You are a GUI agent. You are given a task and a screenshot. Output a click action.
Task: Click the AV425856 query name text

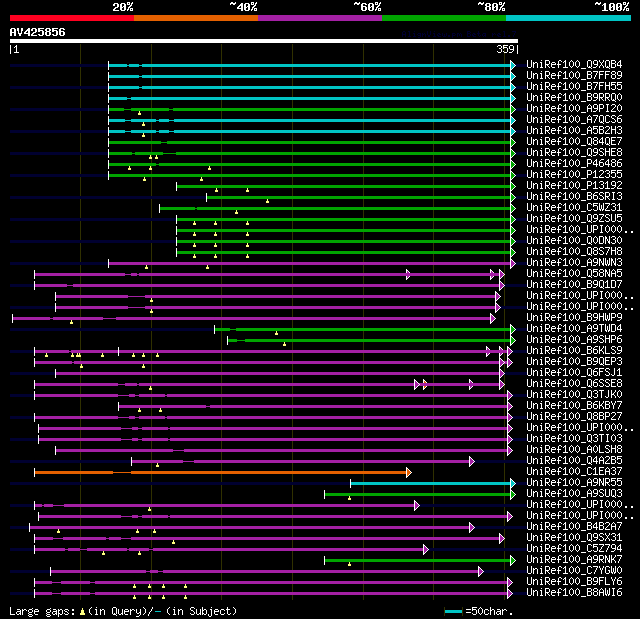pyautogui.click(x=38, y=32)
